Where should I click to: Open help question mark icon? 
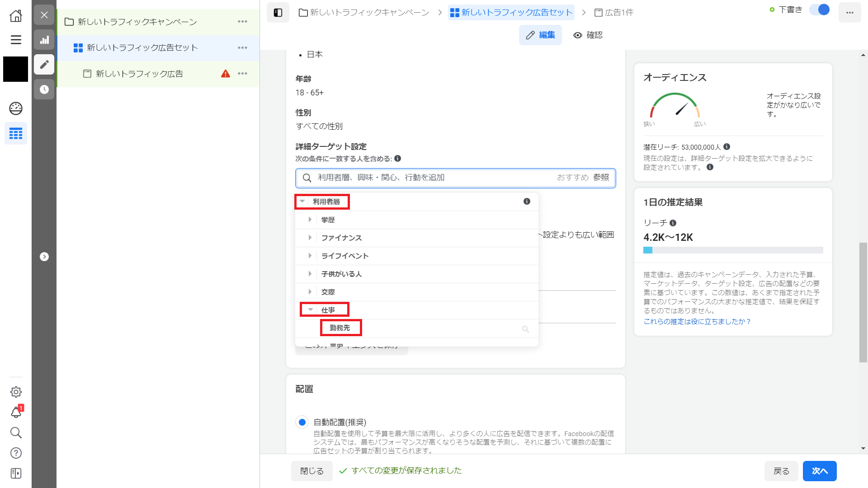(16, 453)
